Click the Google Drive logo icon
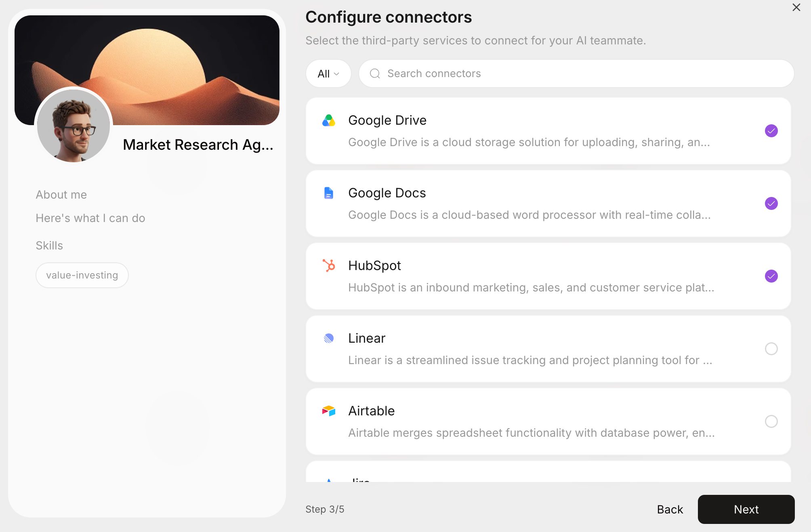 tap(329, 120)
